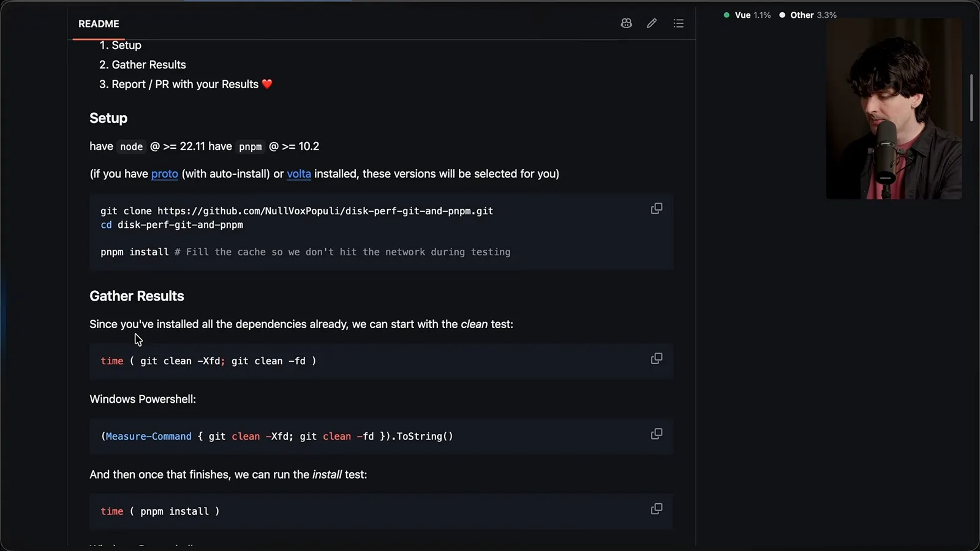Copy the Measure-Command PowerShell snippet

[656, 434]
